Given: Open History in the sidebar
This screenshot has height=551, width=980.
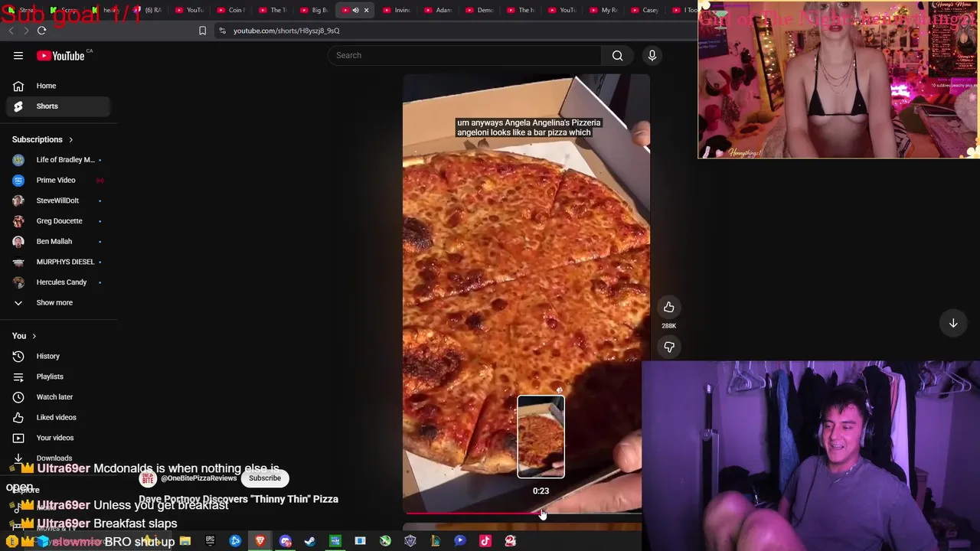Looking at the screenshot, I should pos(60,356).
